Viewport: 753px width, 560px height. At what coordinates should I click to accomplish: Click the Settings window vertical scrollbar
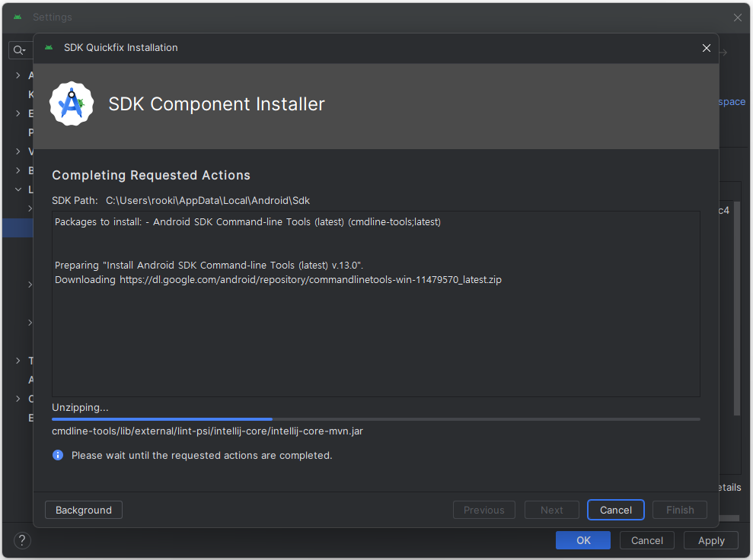[737, 309]
